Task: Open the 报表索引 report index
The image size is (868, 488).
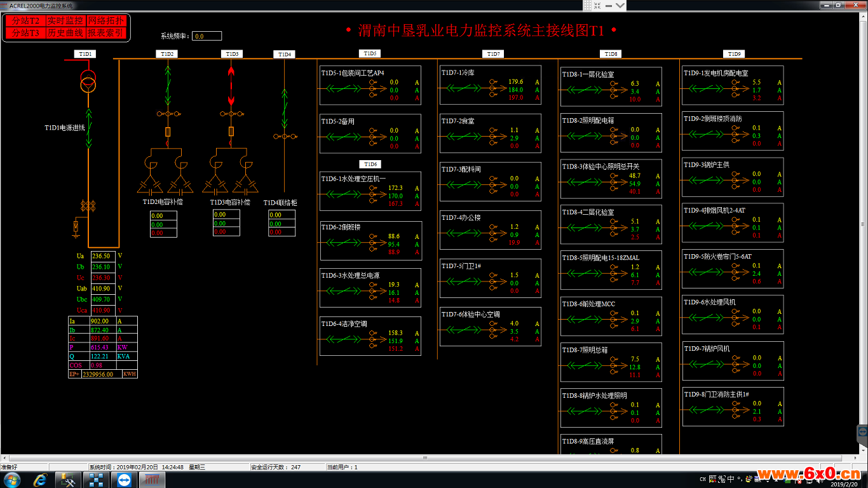Action: coord(105,33)
